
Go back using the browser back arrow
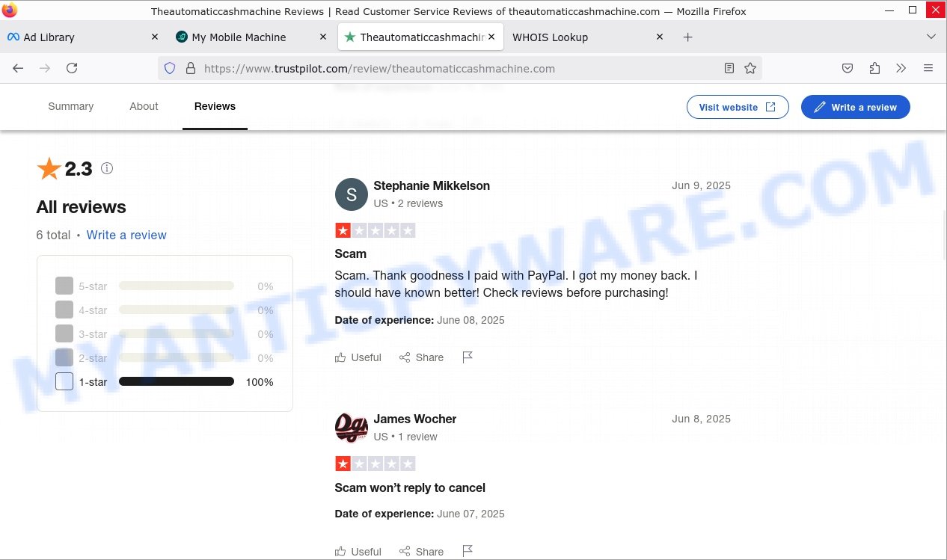[x=18, y=68]
